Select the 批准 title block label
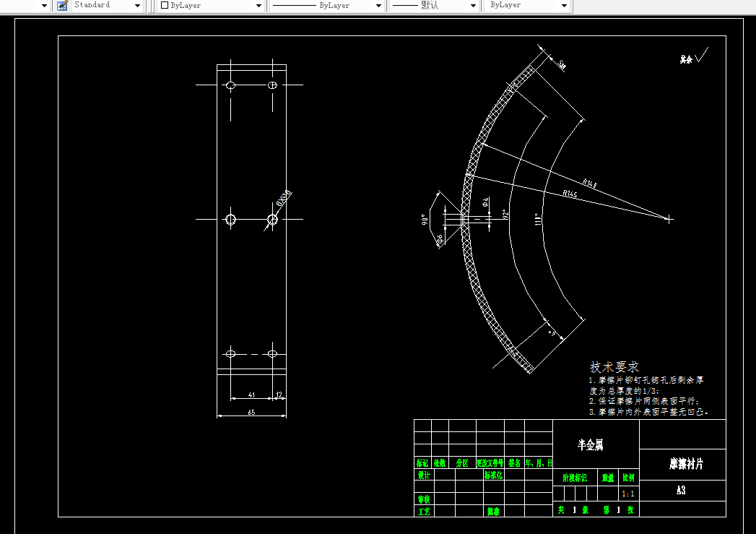This screenshot has width=756, height=534. pos(493,512)
